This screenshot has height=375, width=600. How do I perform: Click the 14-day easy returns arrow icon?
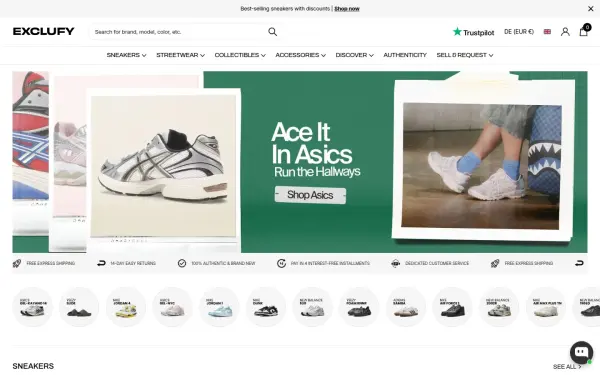point(101,263)
